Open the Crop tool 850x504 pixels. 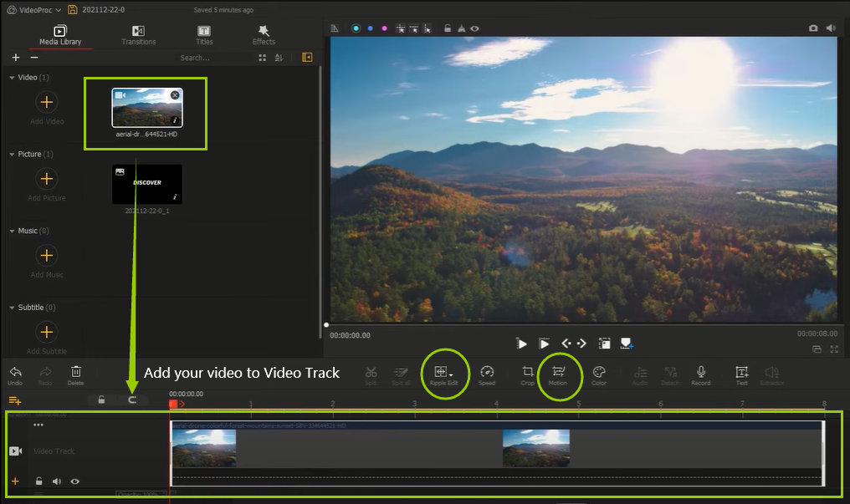tap(527, 374)
